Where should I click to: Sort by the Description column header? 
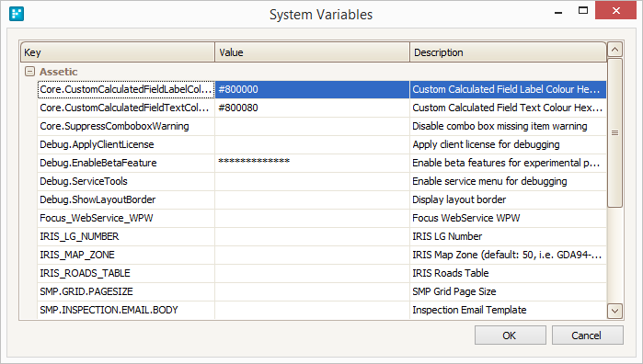tap(508, 52)
